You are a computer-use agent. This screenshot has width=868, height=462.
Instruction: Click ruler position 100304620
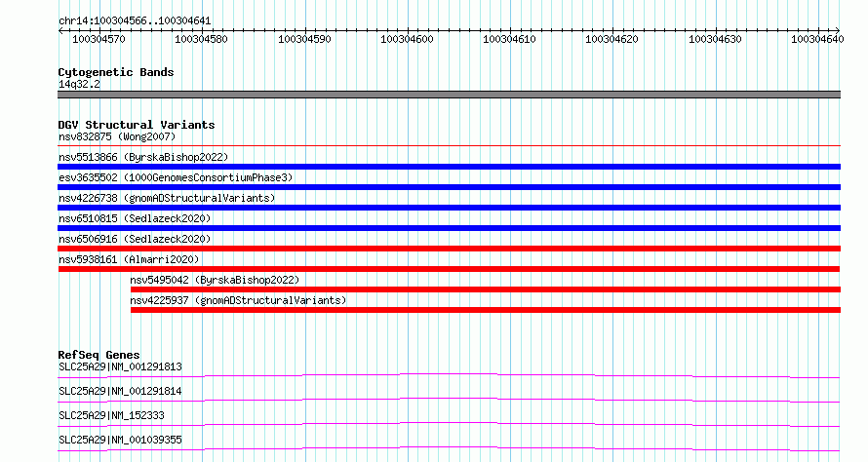(612, 39)
